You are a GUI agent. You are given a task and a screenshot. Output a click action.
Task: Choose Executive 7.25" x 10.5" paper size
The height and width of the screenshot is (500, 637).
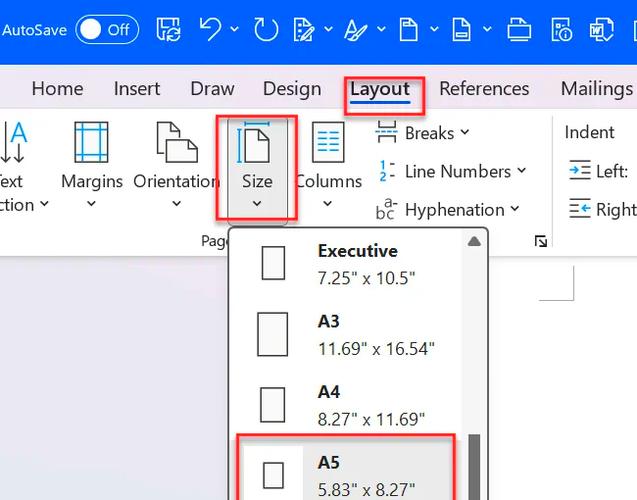click(347, 264)
